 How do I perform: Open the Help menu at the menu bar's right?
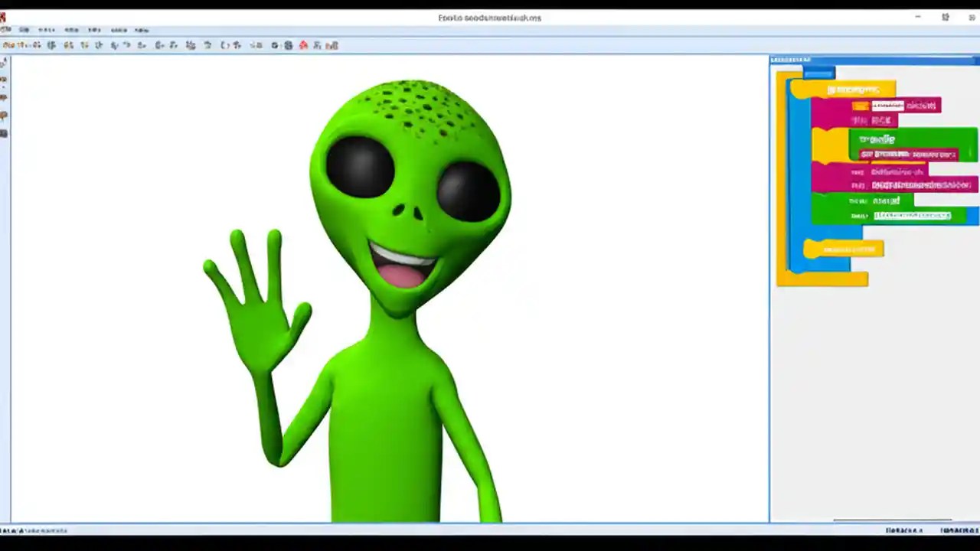point(142,30)
